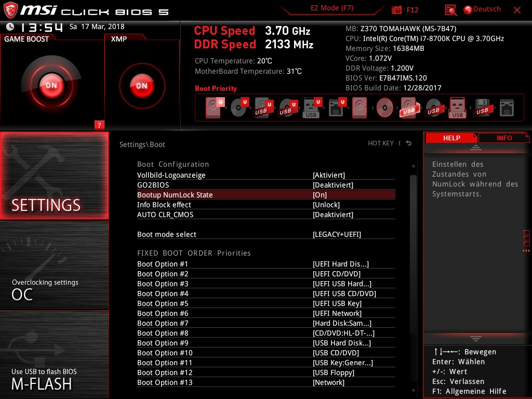Change Bootup NumLock State [On] value
The width and height of the screenshot is (532, 399).
(320, 195)
